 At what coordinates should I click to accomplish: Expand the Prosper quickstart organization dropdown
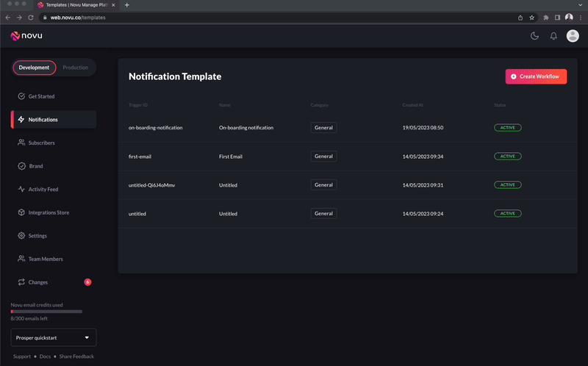pos(54,337)
